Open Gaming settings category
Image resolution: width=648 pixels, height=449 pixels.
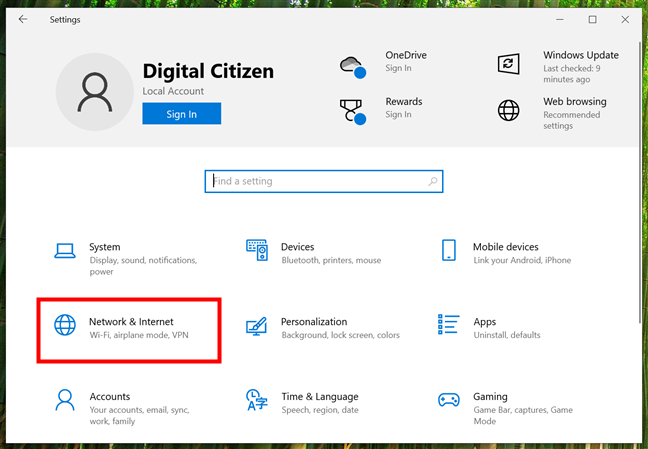505,408
